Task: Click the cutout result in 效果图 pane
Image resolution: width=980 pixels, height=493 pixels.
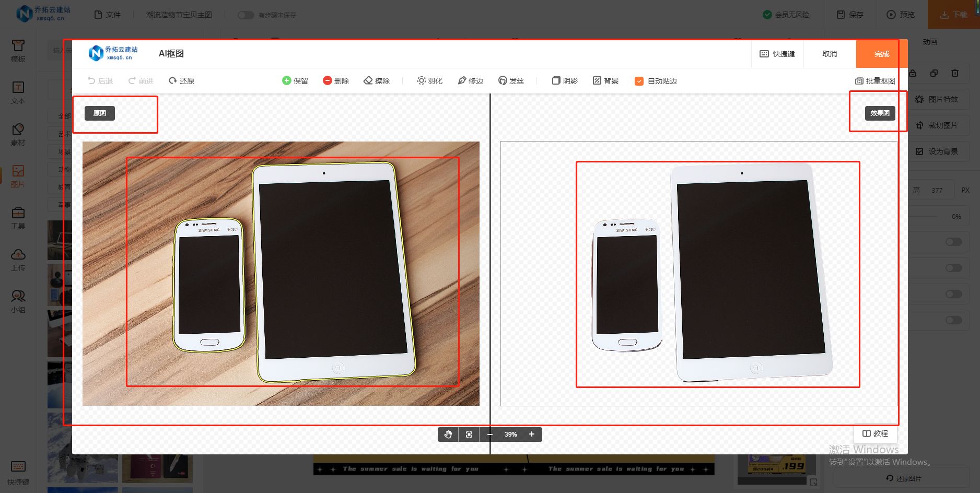Action: click(x=699, y=274)
